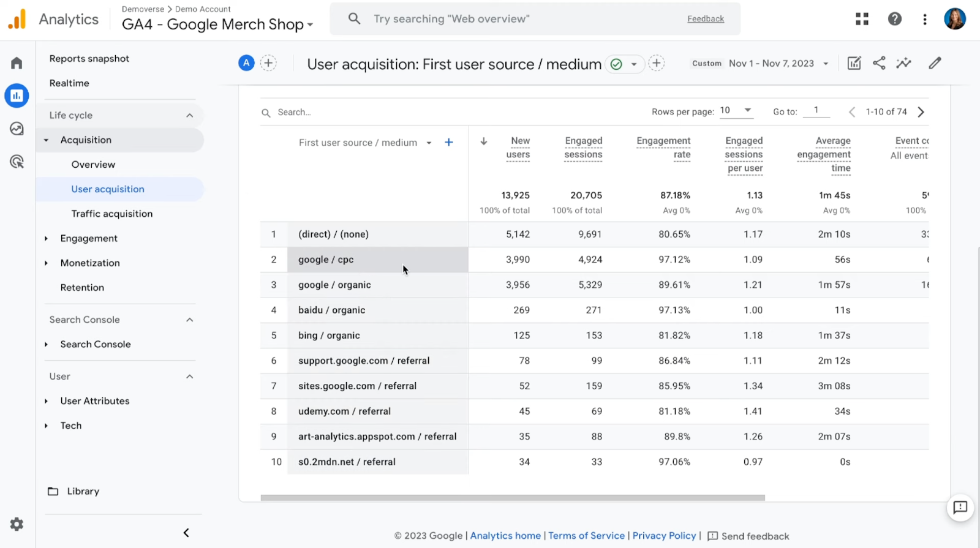The height and width of the screenshot is (548, 980).
Task: Open the Home icon in left rail
Action: (x=17, y=63)
